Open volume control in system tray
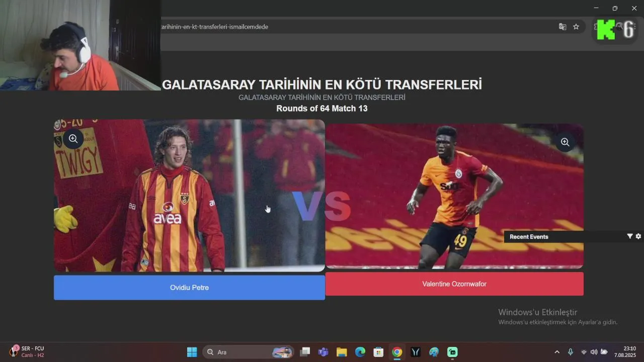Viewport: 644px width, 362px height. pos(594,352)
